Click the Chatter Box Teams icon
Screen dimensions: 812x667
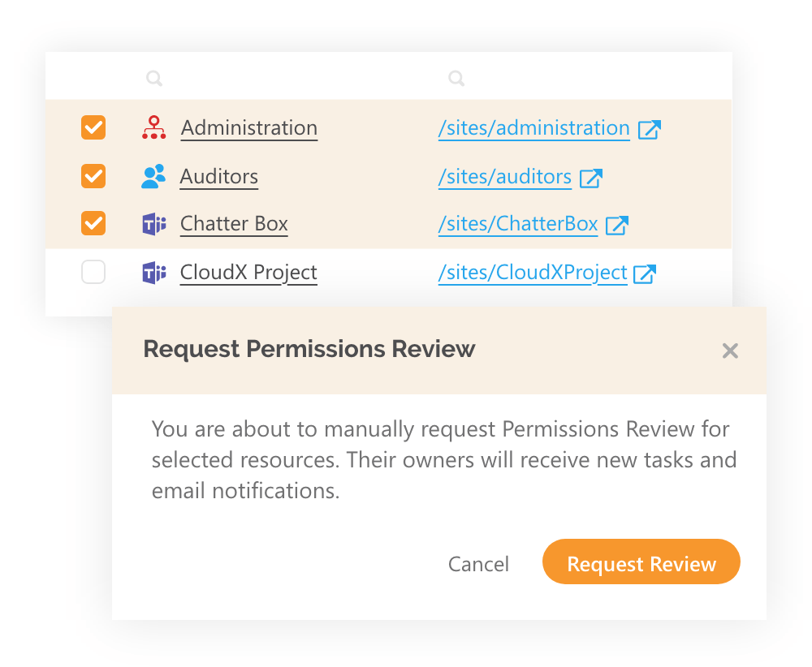click(x=154, y=224)
